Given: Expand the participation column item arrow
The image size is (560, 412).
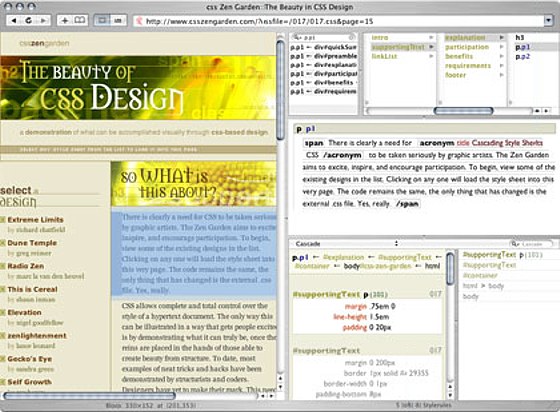Looking at the screenshot, I should coord(501,47).
